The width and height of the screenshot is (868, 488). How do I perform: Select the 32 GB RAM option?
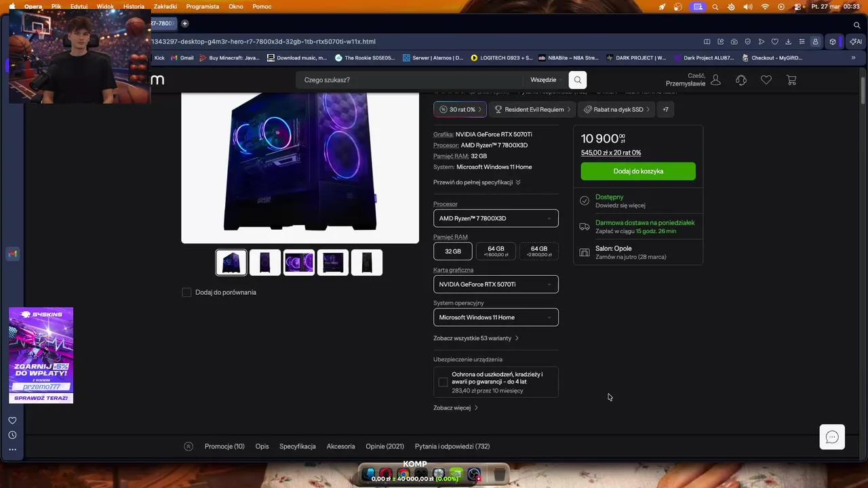pos(453,251)
